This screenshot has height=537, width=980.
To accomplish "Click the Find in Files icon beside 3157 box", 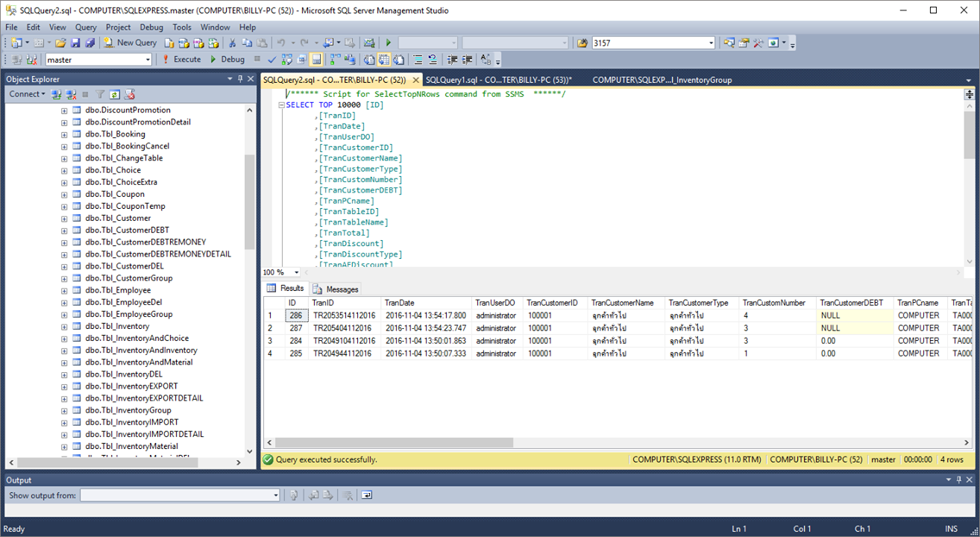I will pyautogui.click(x=582, y=43).
